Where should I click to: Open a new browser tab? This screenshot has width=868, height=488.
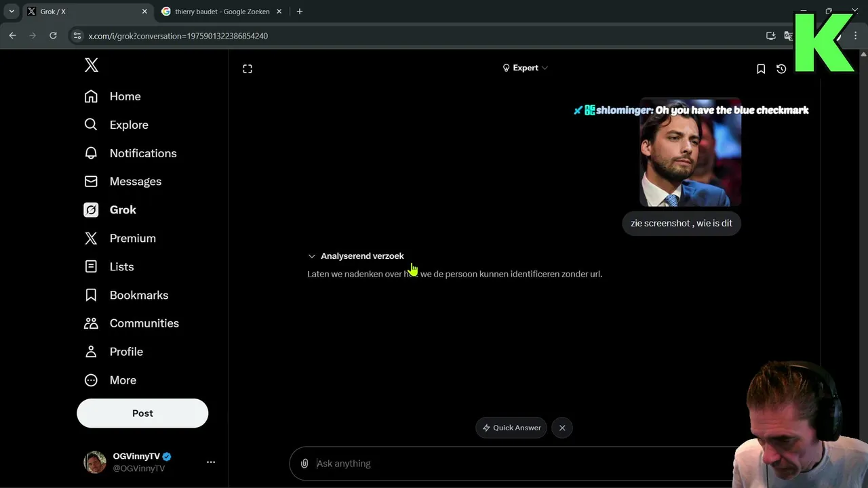[300, 12]
